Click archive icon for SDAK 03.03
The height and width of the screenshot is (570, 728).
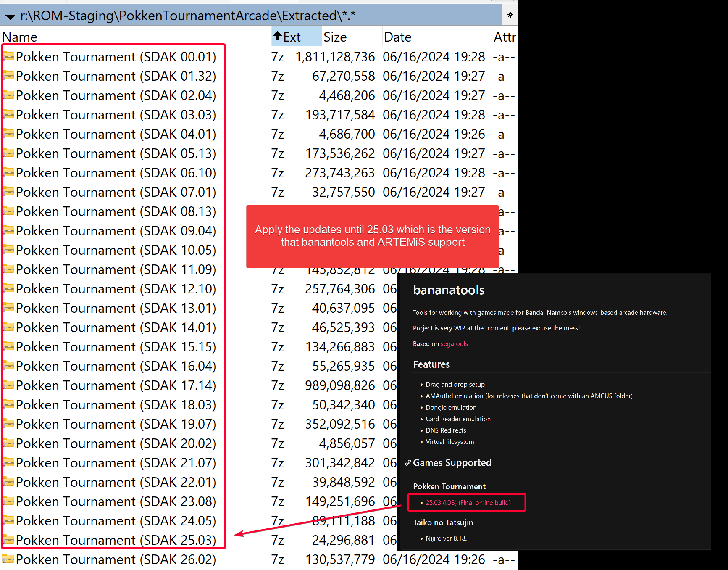(x=9, y=114)
